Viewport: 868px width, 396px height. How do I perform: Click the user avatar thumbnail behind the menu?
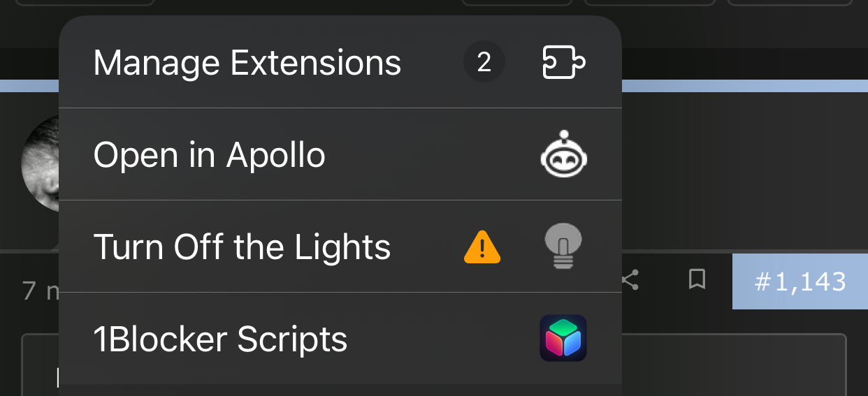tap(41, 164)
